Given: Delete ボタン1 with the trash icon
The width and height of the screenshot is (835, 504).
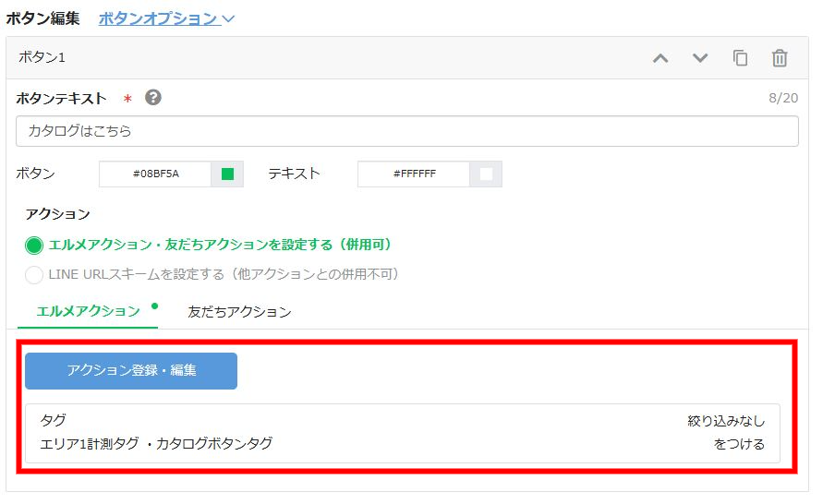Looking at the screenshot, I should [x=780, y=58].
